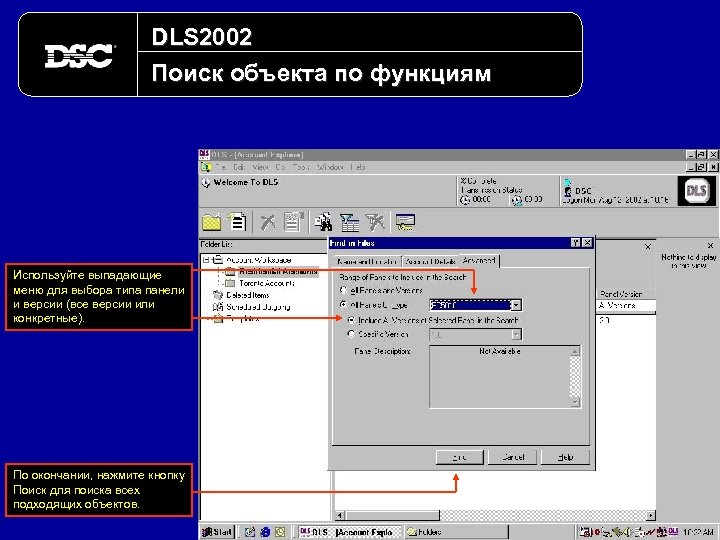The width and height of the screenshot is (720, 540).
Task: Click the Account Workspace briefcase icon
Action: click(218, 260)
